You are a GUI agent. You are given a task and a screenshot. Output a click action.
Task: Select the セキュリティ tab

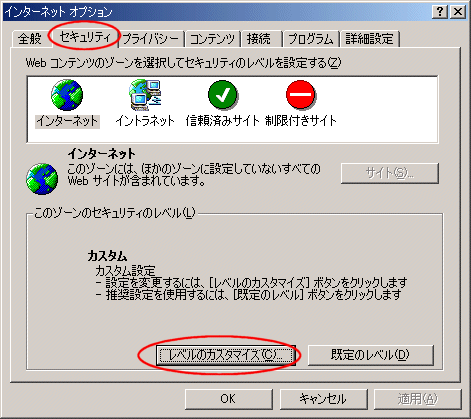pyautogui.click(x=85, y=37)
